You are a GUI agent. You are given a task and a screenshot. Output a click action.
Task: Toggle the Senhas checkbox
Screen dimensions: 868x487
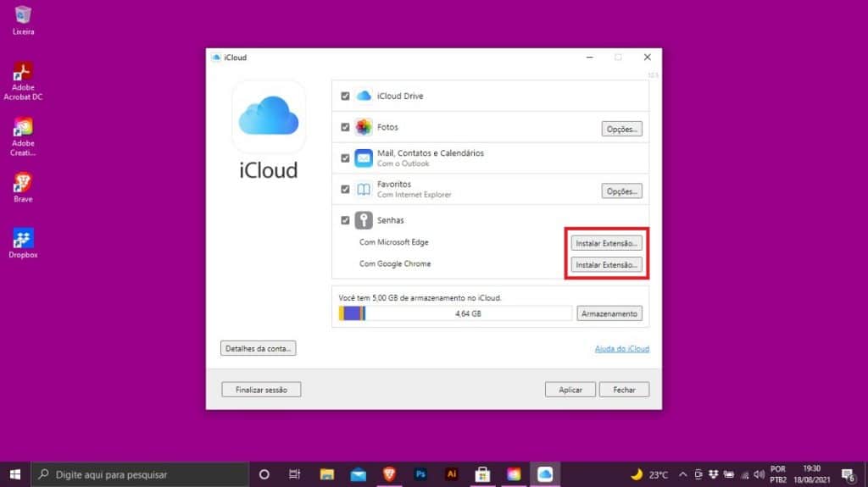[x=346, y=220]
